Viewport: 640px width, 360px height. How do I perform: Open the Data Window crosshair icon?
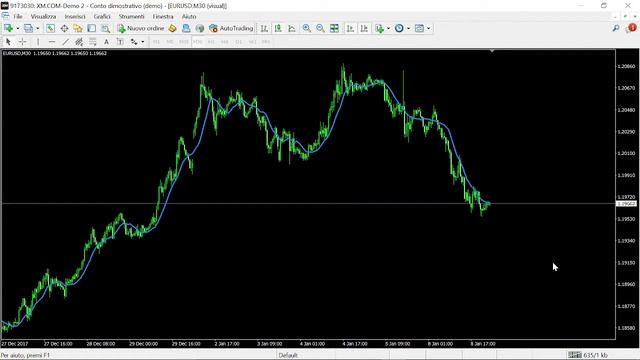(64, 28)
